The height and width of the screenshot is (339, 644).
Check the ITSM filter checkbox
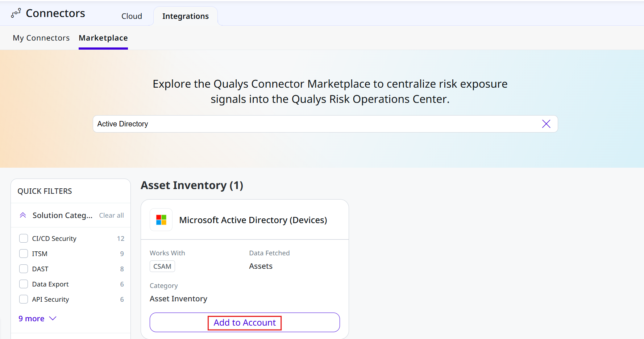tap(24, 254)
